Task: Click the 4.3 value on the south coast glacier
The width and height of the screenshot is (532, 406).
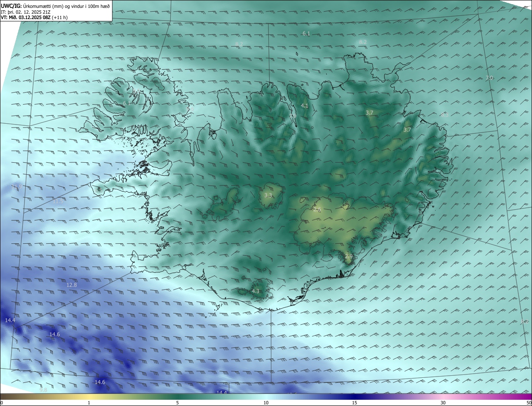Action: [x=255, y=291]
